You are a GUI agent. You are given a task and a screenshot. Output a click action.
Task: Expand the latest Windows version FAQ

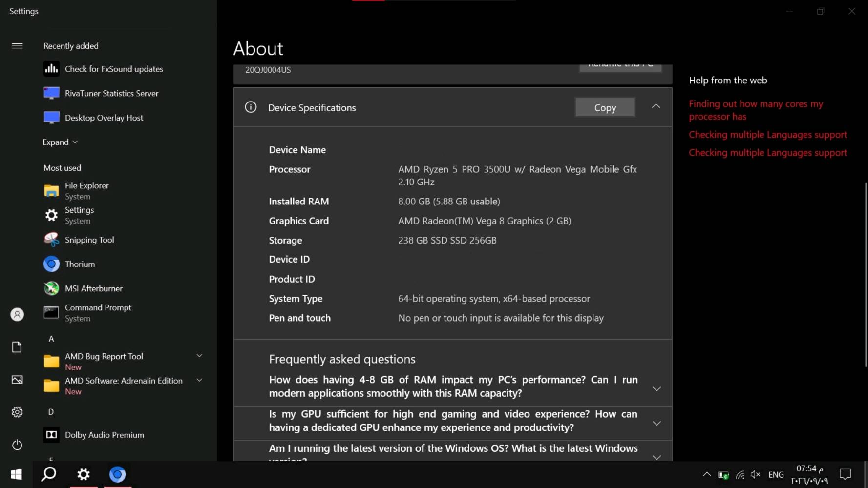tap(656, 457)
